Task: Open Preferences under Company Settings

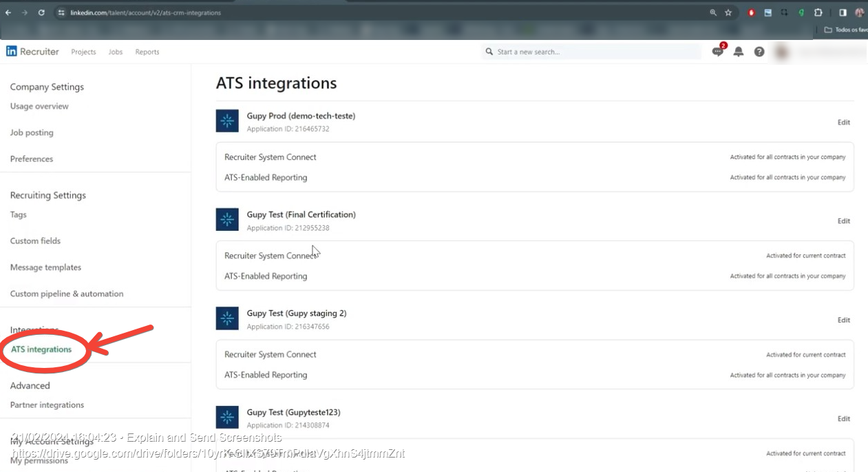Action: [x=32, y=158]
